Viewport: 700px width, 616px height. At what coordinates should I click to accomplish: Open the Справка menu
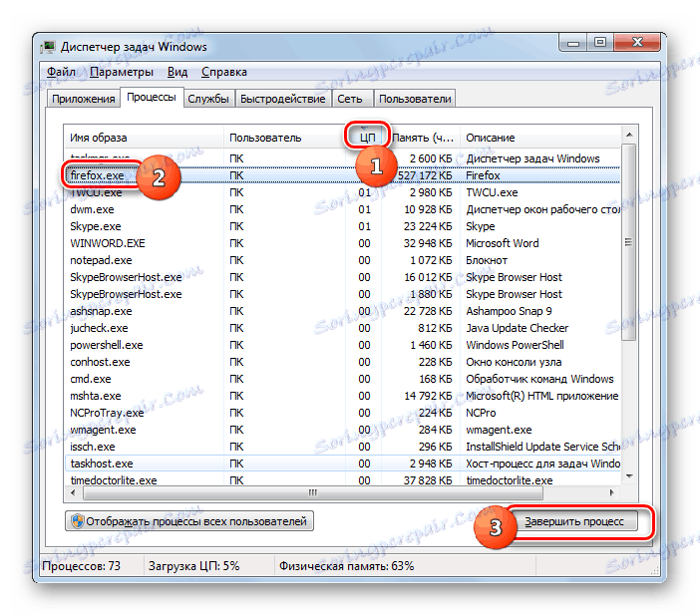tap(223, 72)
